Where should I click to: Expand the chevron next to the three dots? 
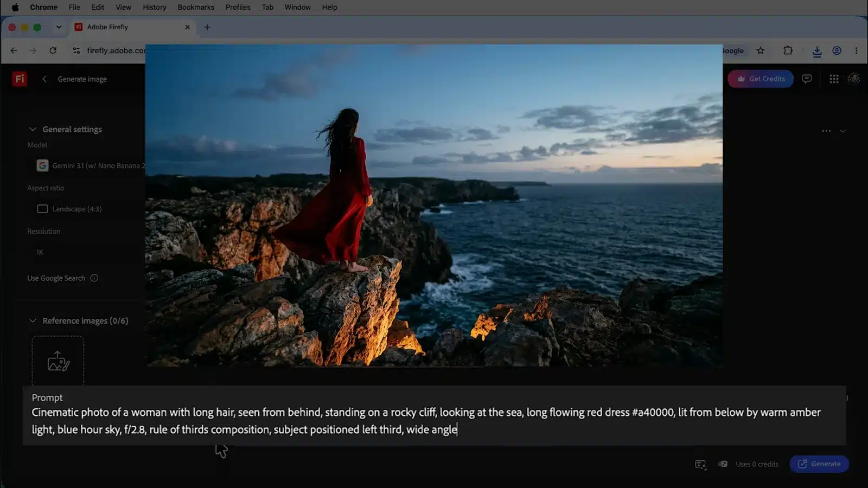[x=843, y=131]
